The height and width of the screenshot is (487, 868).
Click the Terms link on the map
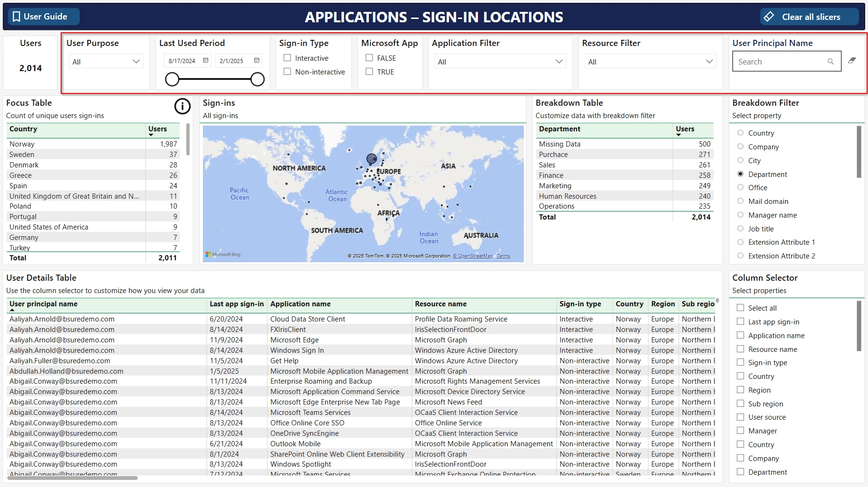coord(503,256)
